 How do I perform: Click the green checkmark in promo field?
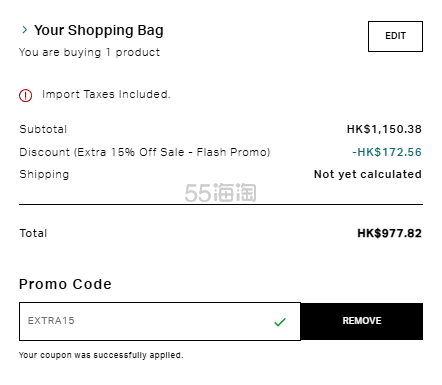pos(280,322)
